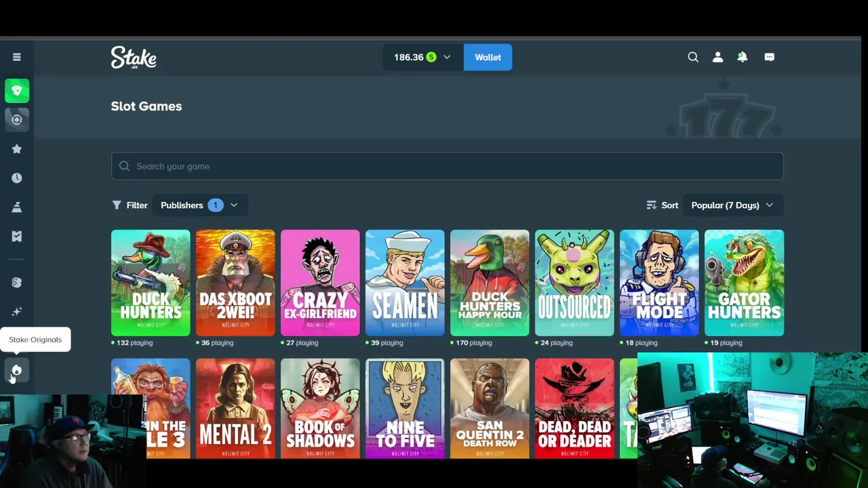Open the notifications bell icon
This screenshot has width=868, height=488.
(743, 58)
